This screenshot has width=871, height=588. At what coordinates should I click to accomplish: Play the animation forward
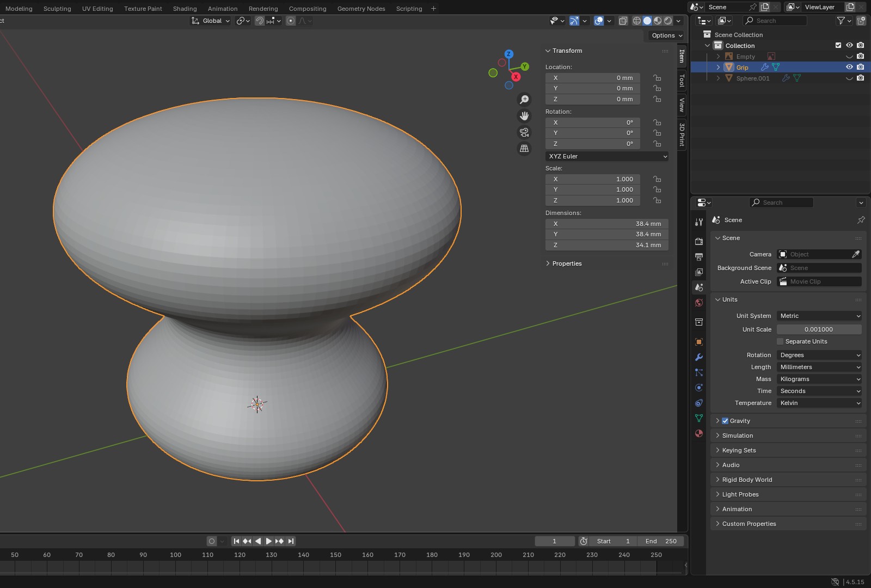point(268,541)
